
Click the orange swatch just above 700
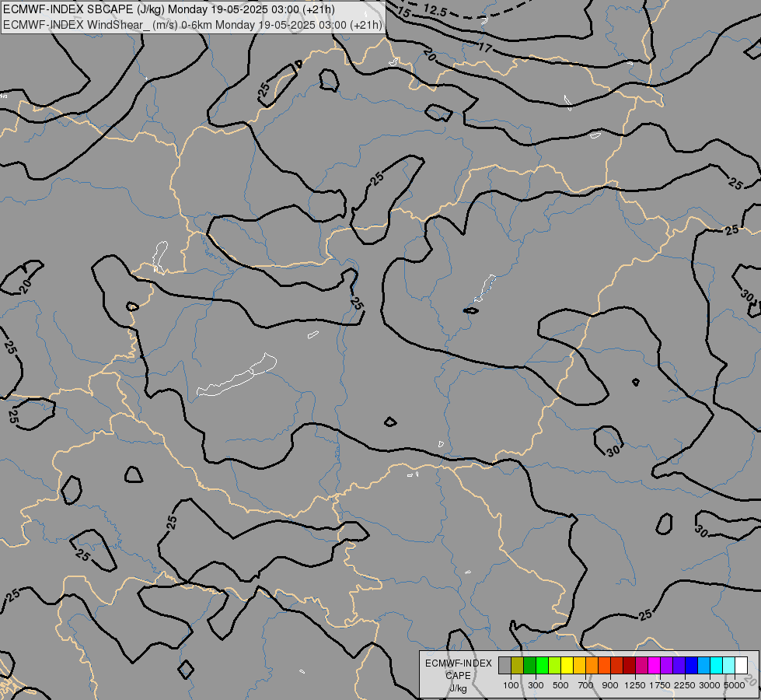click(592, 666)
